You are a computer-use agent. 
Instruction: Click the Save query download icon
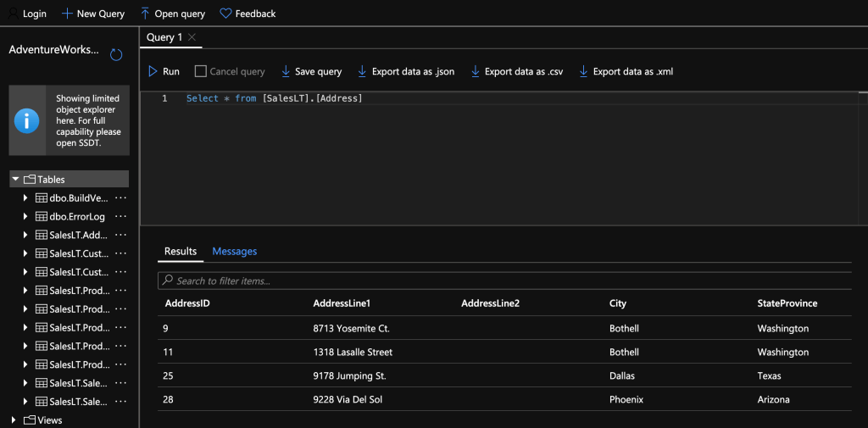click(286, 72)
